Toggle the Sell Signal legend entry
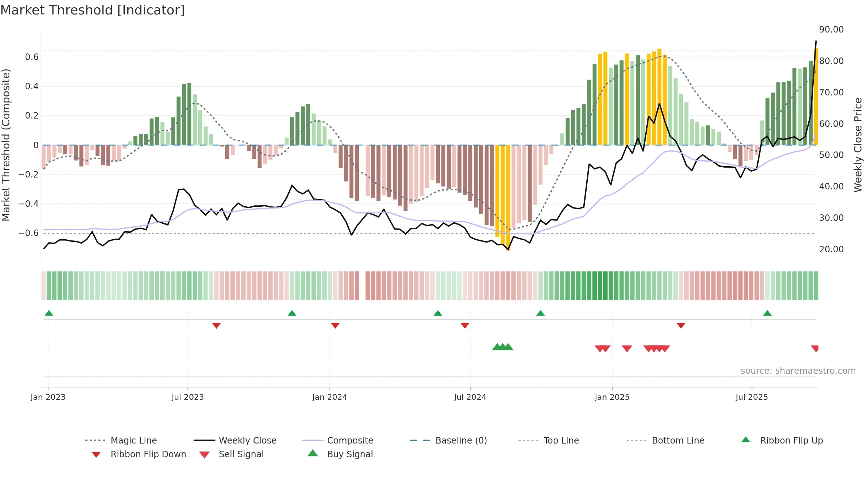This screenshot has width=868, height=488. [231, 454]
